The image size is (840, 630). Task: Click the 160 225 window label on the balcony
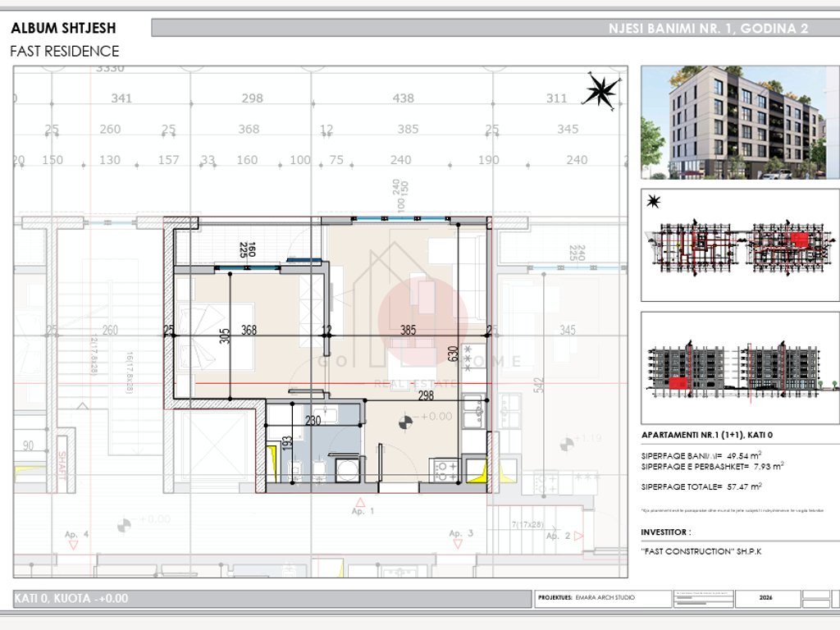tap(247, 249)
